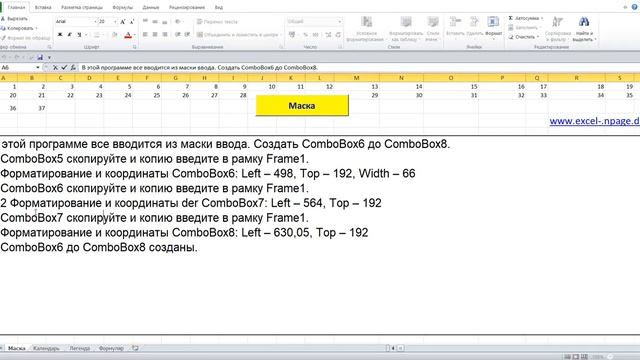Open Вставка ribbon tab
The width and height of the screenshot is (640, 360).
pos(43,7)
